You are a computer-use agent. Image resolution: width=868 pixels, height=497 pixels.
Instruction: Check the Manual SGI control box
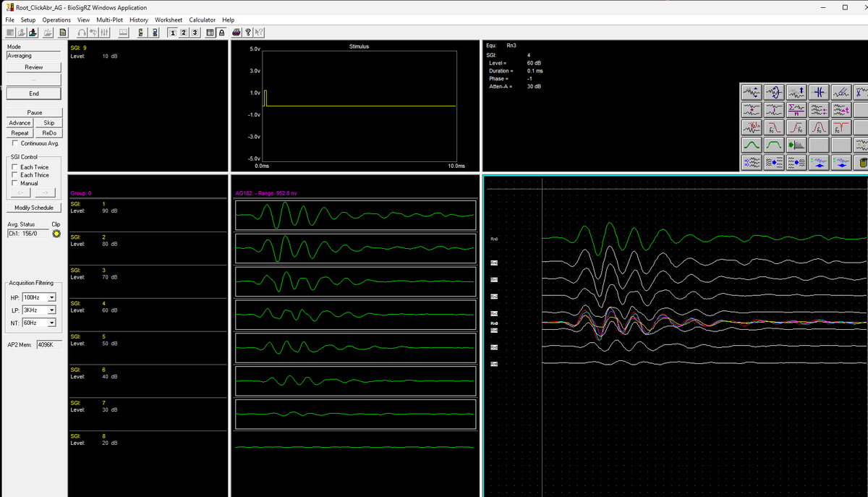[16, 183]
